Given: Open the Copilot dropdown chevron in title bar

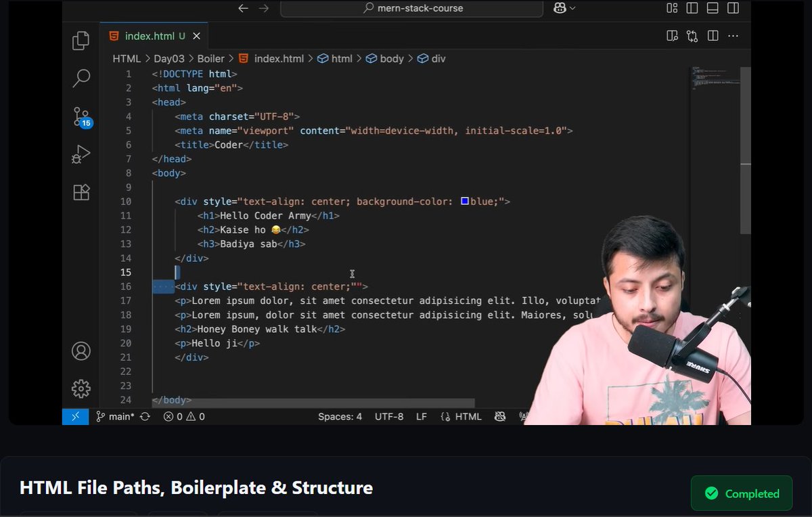Looking at the screenshot, I should click(x=572, y=8).
